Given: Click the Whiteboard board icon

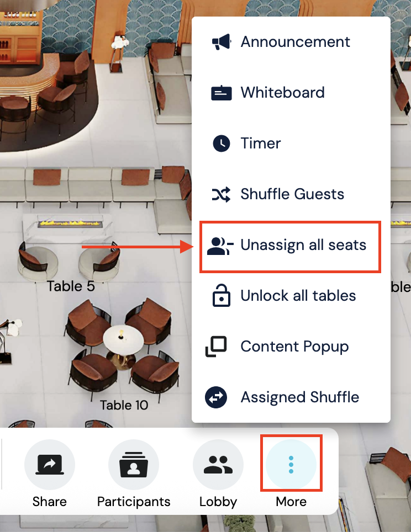Looking at the screenshot, I should coord(222,93).
